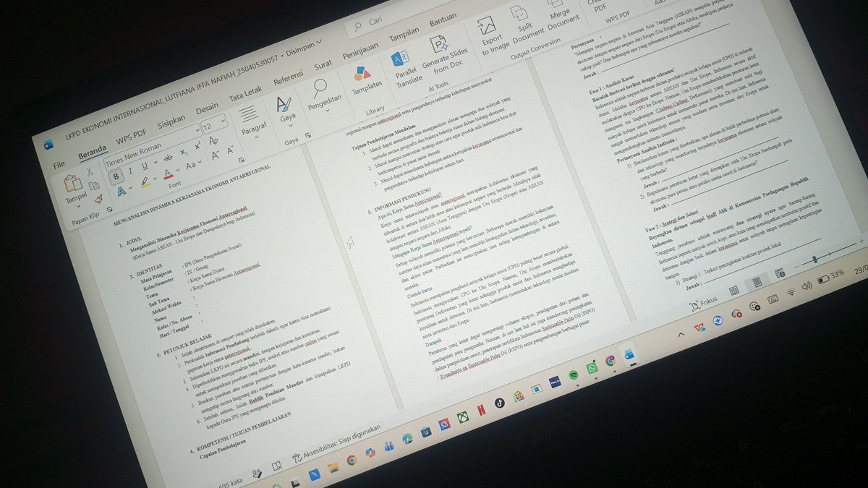The width and height of the screenshot is (868, 488).
Task: Open the Desain tab
Action: 207,108
